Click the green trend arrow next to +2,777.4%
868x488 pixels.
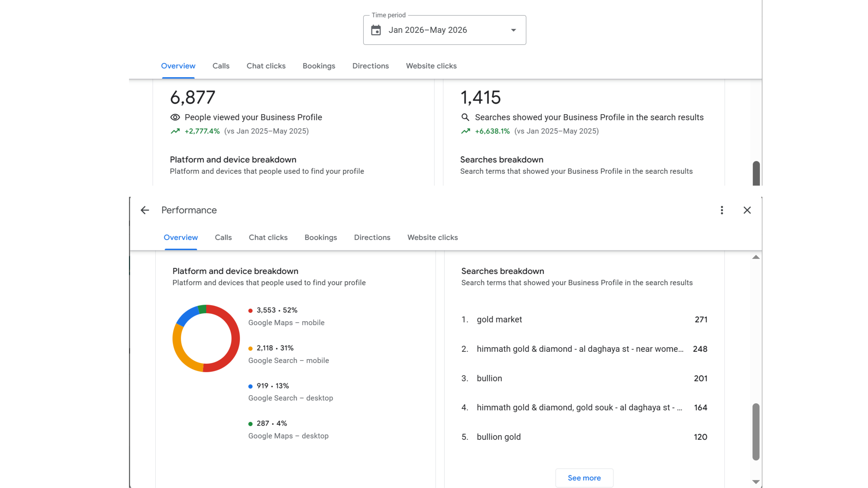(175, 131)
